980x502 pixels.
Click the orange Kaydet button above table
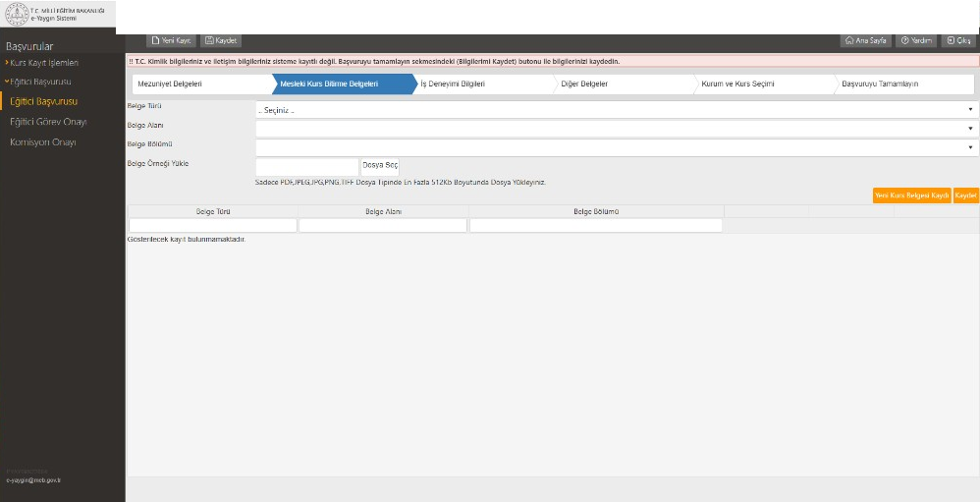point(965,195)
